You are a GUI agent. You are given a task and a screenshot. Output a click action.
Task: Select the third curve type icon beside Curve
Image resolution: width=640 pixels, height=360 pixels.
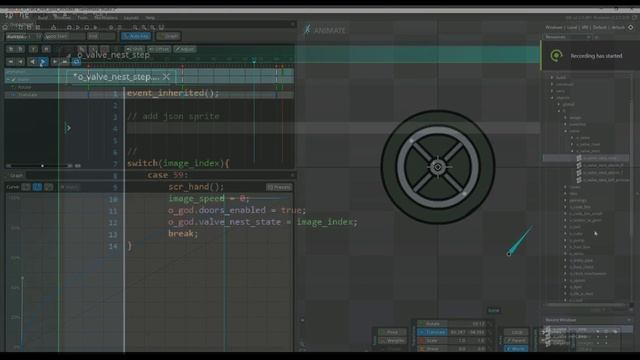pyautogui.click(x=49, y=187)
